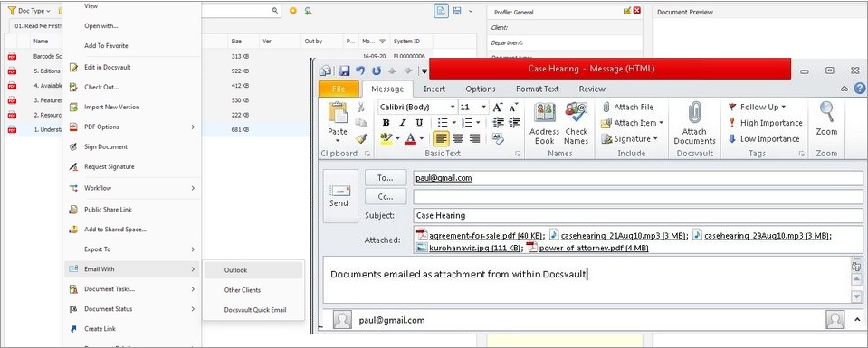Open the File tab in Outlook
This screenshot has height=348, width=868.
point(338,89)
